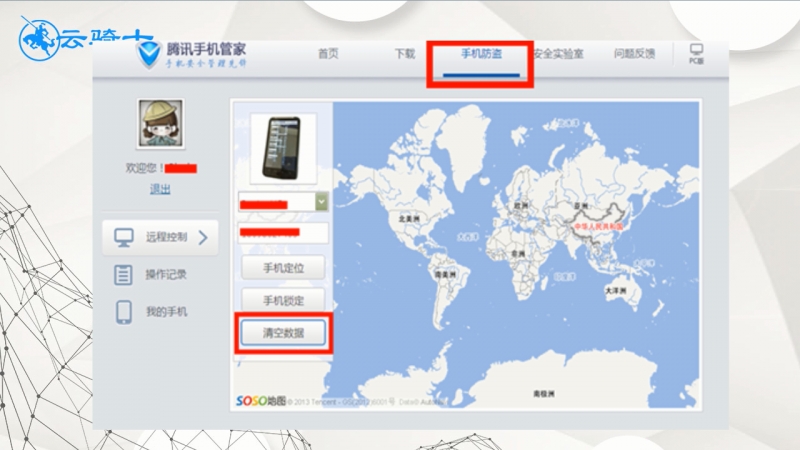Click the 南极洲 label on the map
The height and width of the screenshot is (450, 800).
click(x=544, y=394)
